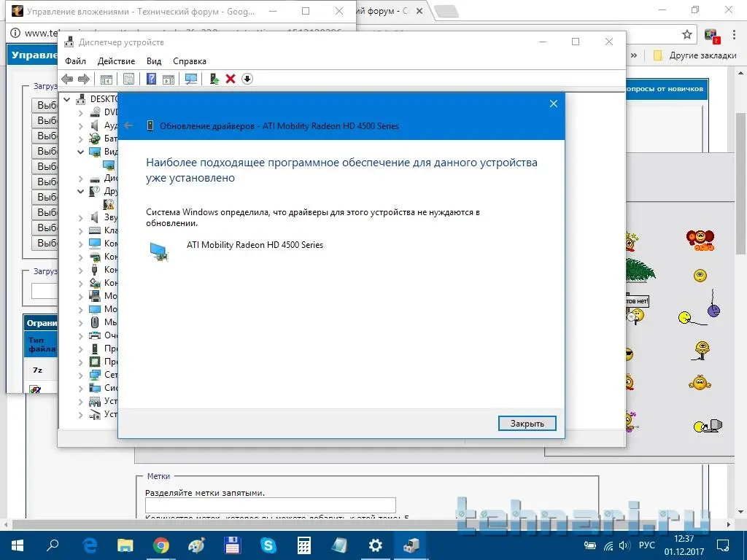Close the forum browser tab

(x=419, y=11)
